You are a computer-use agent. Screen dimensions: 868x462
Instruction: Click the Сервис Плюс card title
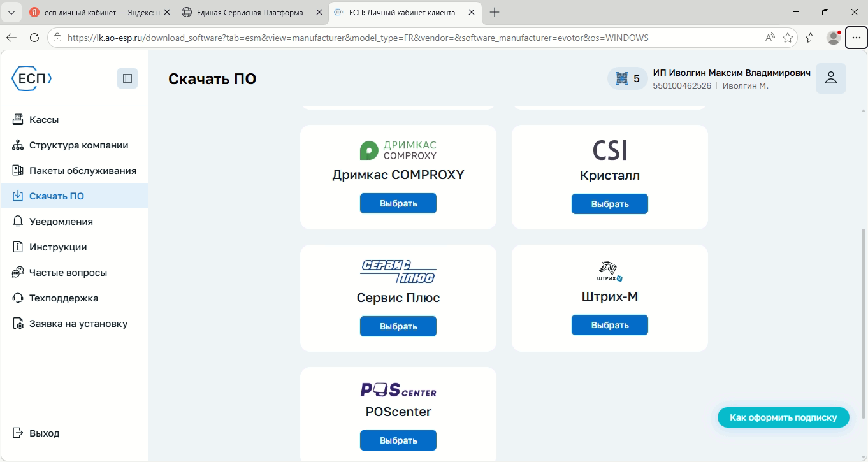[398, 298]
